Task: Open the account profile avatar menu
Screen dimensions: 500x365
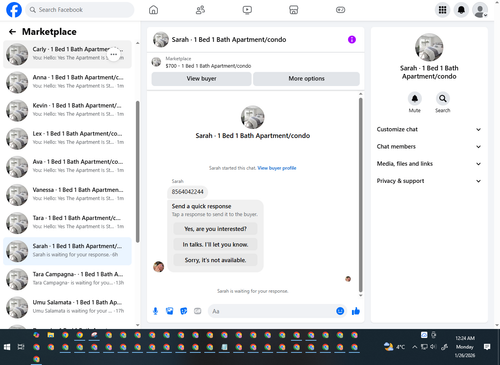Action: [480, 10]
